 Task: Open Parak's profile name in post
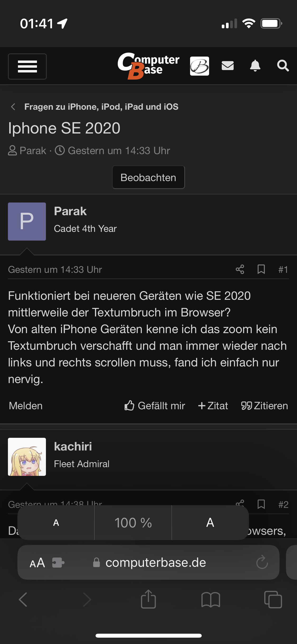tap(70, 211)
